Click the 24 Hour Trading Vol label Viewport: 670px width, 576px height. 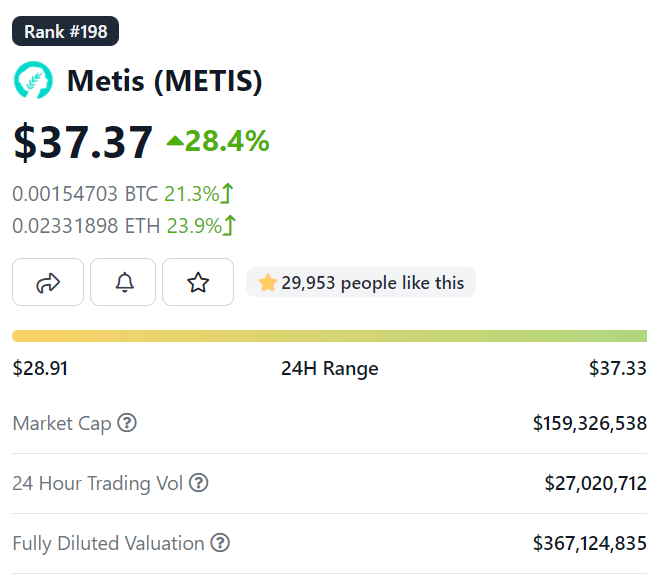(97, 483)
